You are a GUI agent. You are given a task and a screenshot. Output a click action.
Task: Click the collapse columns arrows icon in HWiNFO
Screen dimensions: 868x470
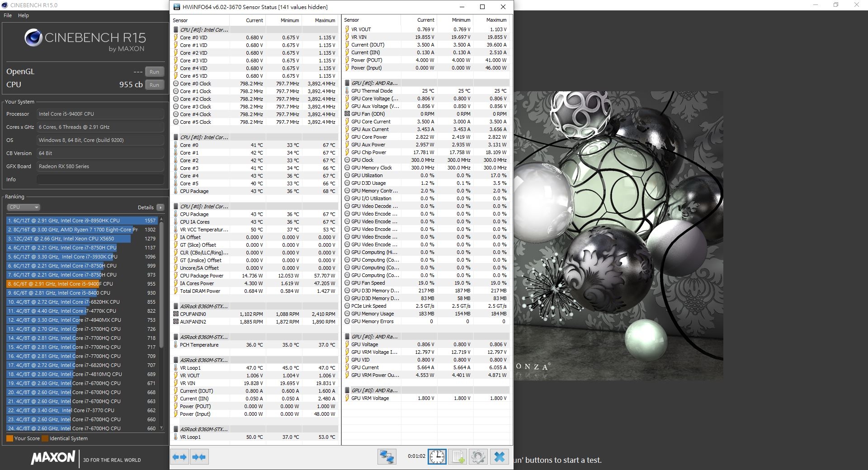[199, 457]
